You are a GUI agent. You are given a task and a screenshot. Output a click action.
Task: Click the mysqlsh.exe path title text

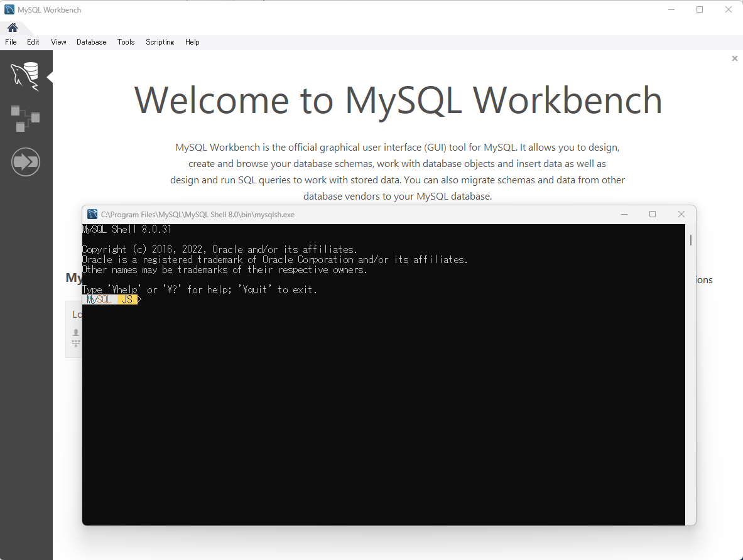pos(198,215)
